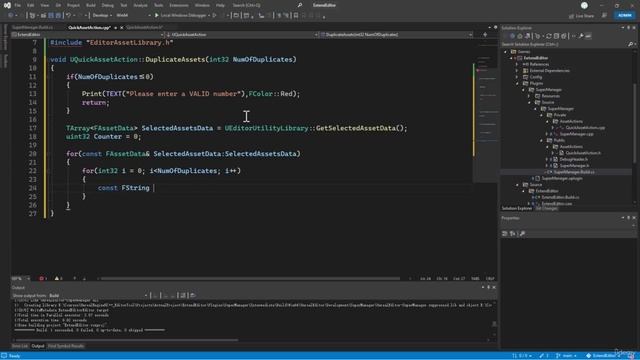640x360 pixels.
Task: Click the ExtendEditor repository status bar item
Action: [603, 356]
